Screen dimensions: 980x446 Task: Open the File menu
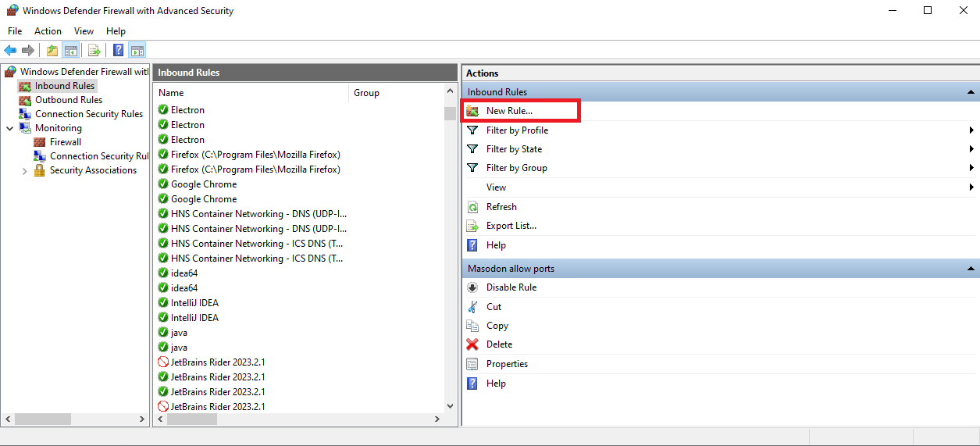pyautogui.click(x=15, y=31)
